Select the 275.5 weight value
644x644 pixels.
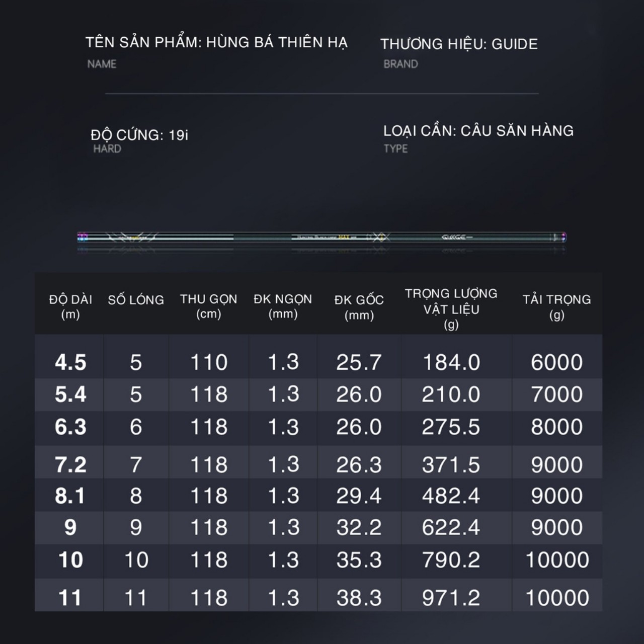tap(451, 427)
